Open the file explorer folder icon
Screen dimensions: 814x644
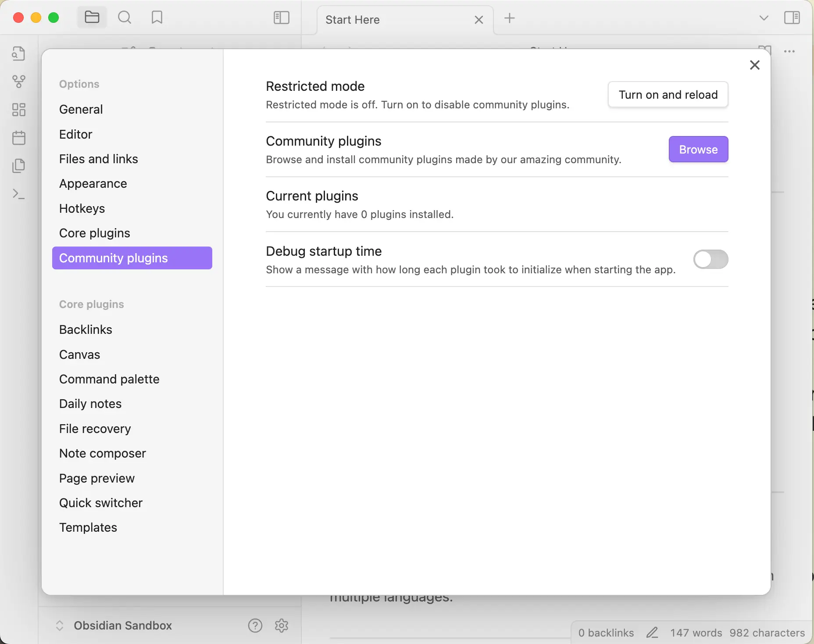coord(92,18)
